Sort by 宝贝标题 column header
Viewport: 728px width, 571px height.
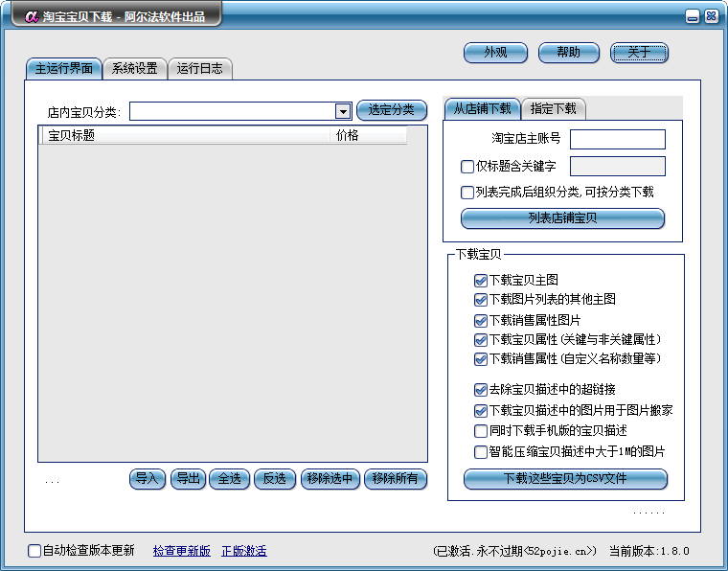[x=184, y=135]
